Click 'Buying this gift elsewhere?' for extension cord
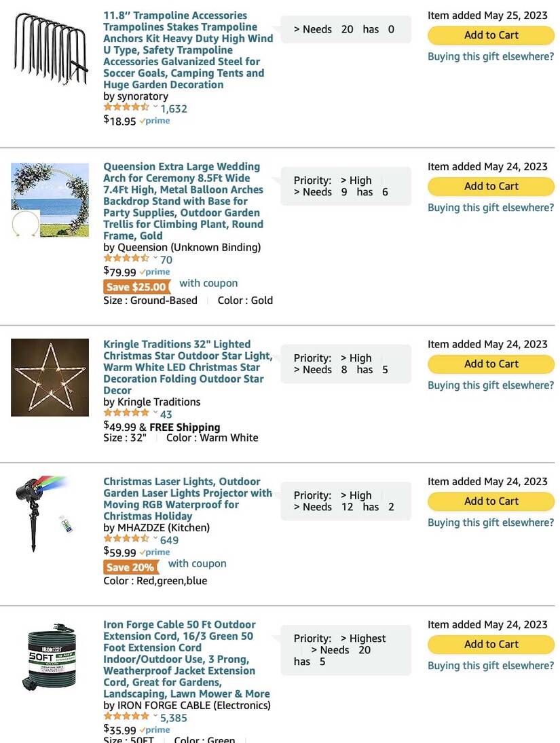560x743 pixels. coord(491,666)
